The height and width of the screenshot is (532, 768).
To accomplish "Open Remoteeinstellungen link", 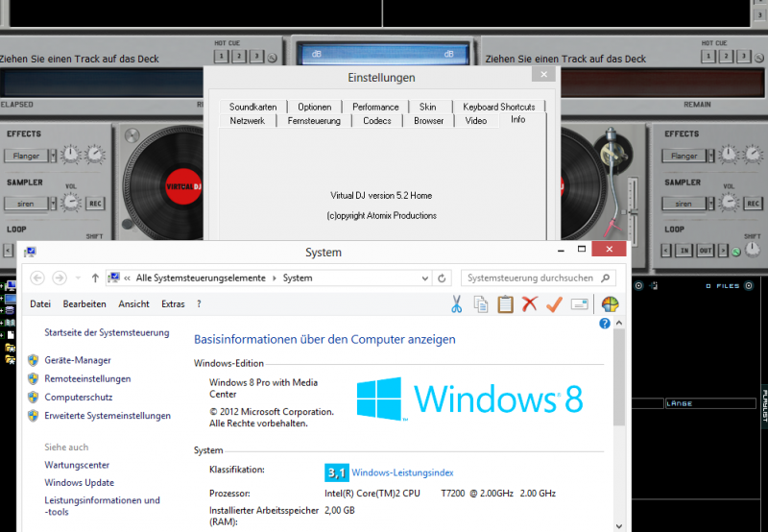I will pos(87,378).
